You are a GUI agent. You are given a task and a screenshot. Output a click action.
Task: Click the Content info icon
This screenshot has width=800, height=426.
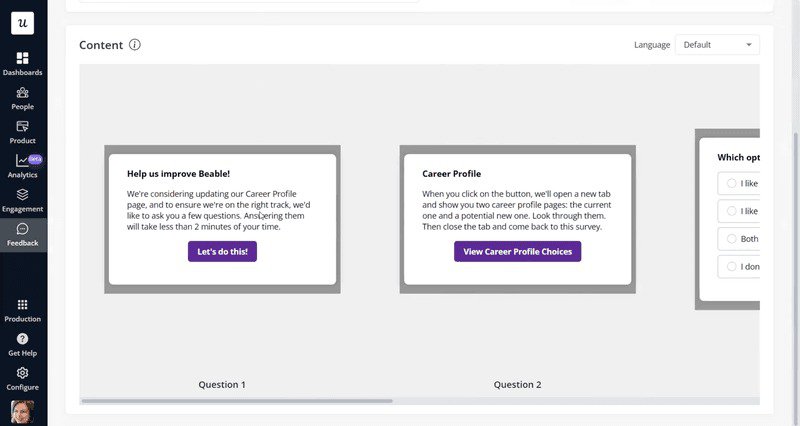(x=135, y=44)
